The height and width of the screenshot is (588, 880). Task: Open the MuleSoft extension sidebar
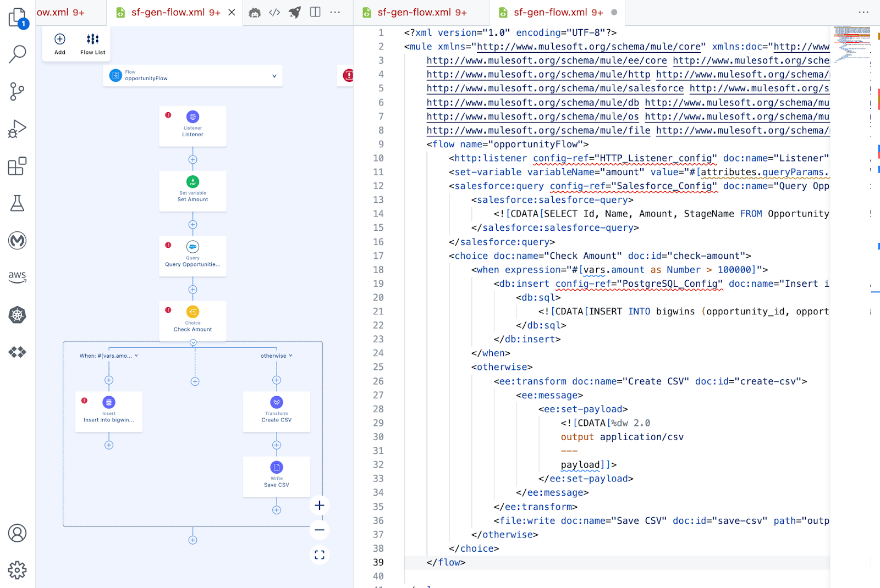[x=18, y=240]
